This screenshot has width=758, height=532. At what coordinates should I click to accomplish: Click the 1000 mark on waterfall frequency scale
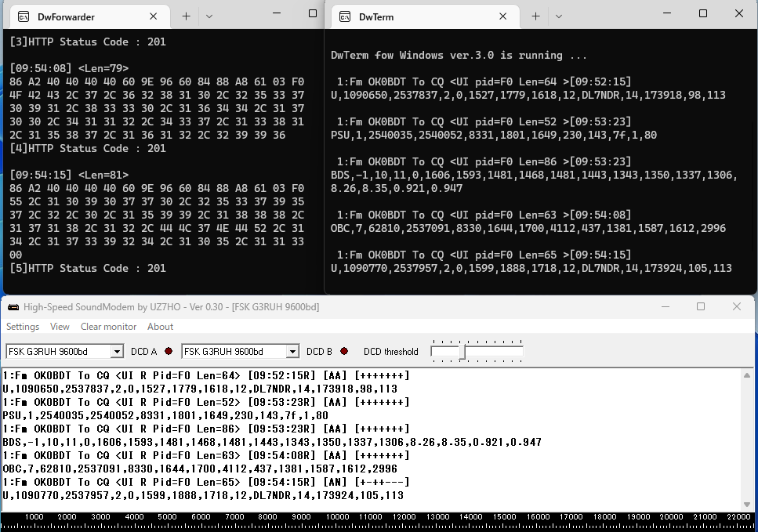[34, 516]
